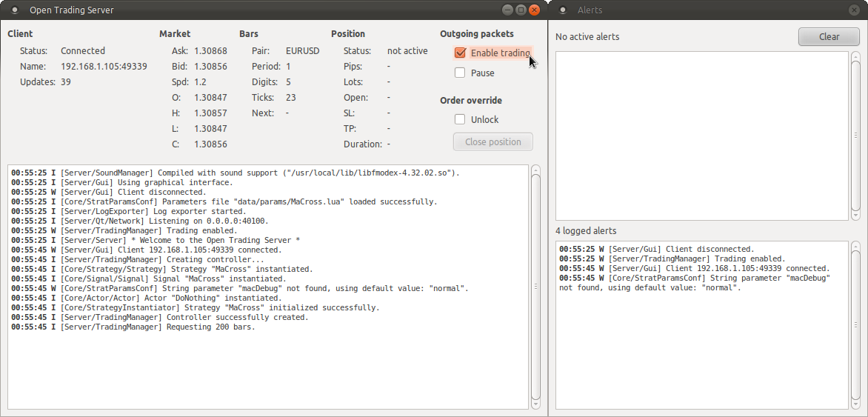Click the spread value 1.2
This screenshot has width=868, height=417.
200,82
